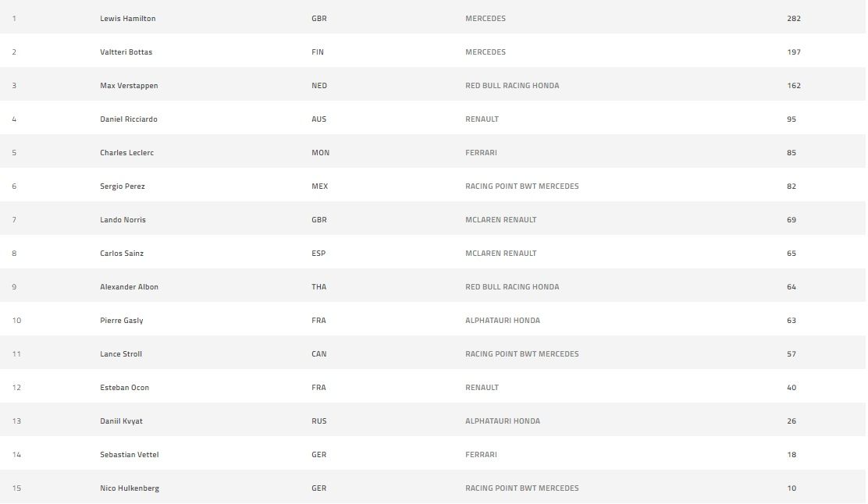Select Esteban Ocon in position 12
868x504 pixels.
pyautogui.click(x=125, y=388)
